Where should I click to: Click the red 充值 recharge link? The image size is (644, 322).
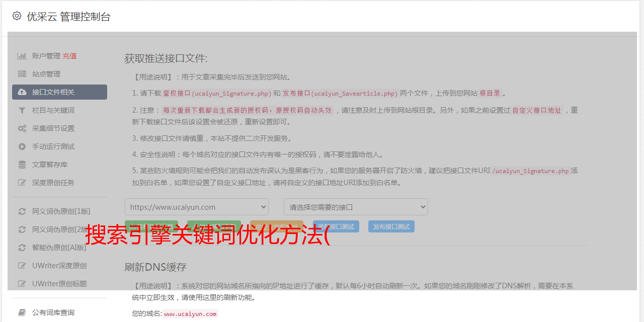click(x=69, y=56)
